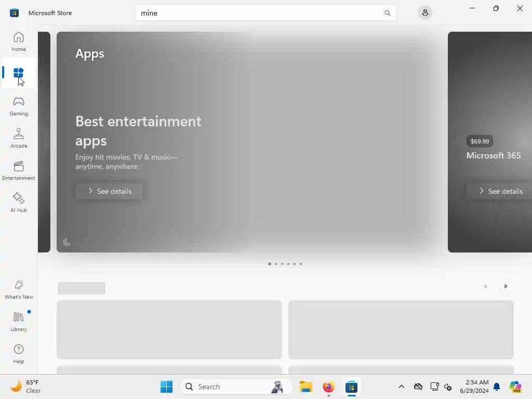This screenshot has width=532, height=399.
Task: Select the fifth carousel page dot
Action: 295,263
